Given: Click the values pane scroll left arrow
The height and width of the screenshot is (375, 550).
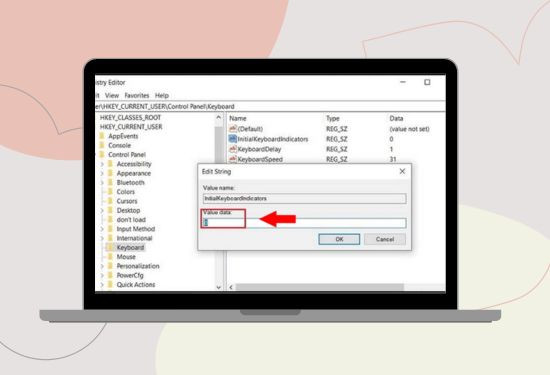Looking at the screenshot, I should 231,287.
